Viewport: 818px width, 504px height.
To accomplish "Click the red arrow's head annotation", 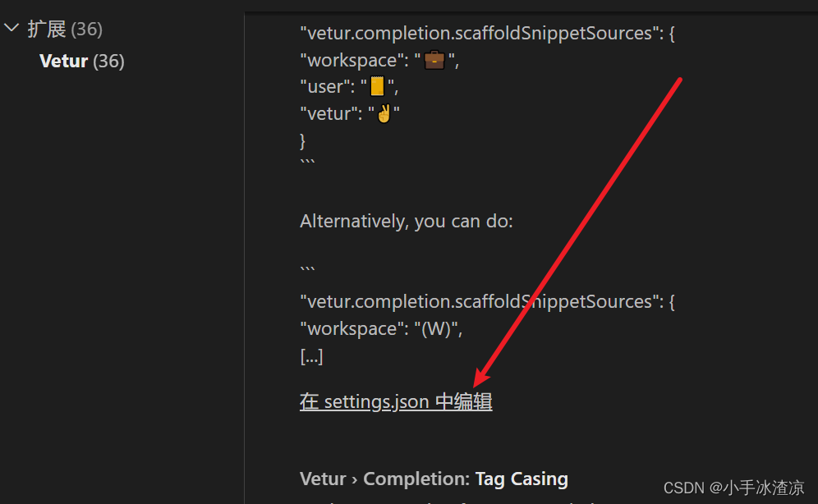I will pos(481,376).
